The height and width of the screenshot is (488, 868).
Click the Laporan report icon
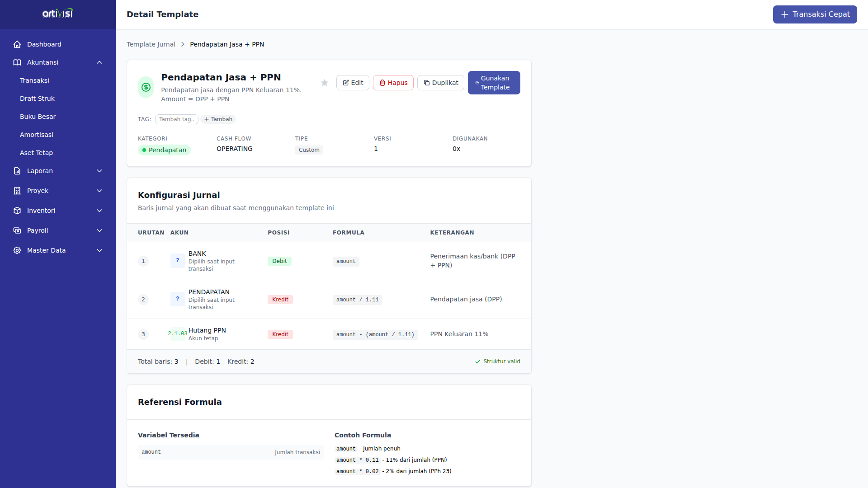(17, 171)
